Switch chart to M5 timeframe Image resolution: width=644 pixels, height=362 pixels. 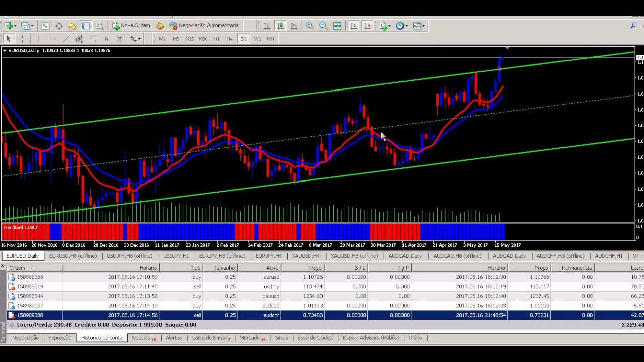click(x=176, y=39)
